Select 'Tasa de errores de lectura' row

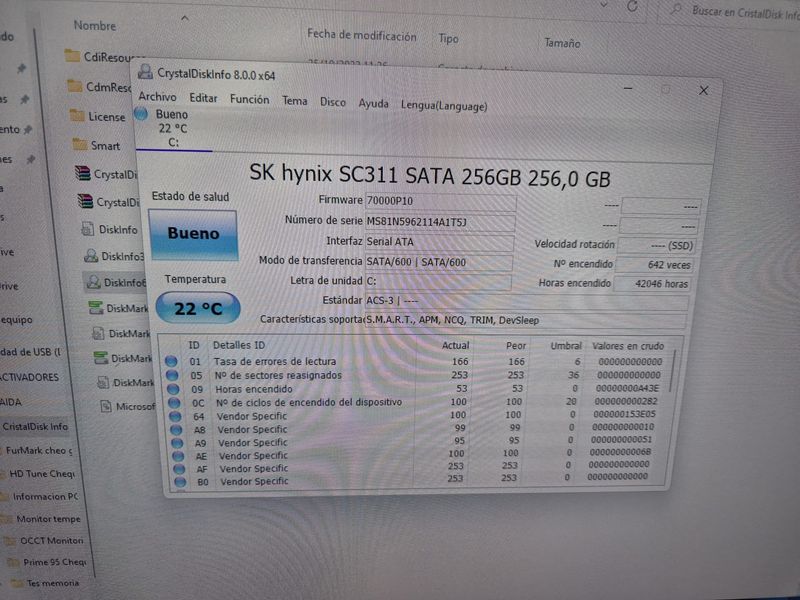[x=416, y=361]
